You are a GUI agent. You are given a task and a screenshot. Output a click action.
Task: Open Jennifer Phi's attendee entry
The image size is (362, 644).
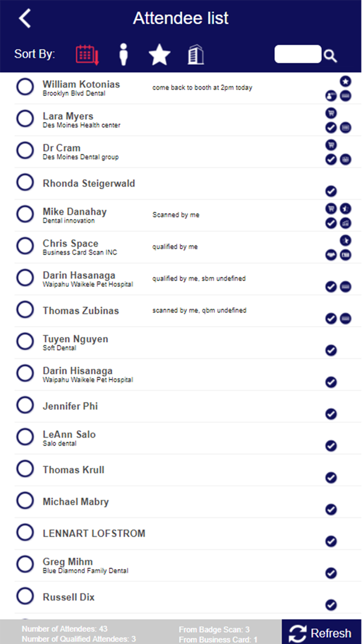point(70,406)
